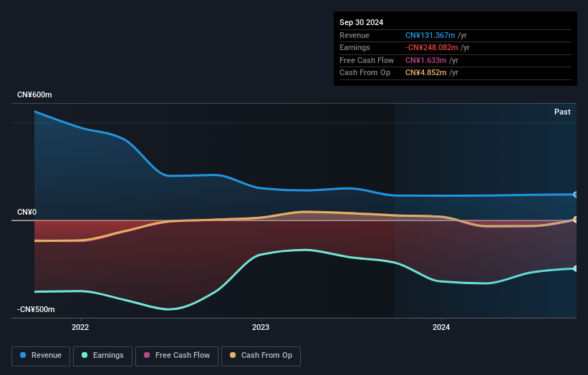Select the CN¥4.852m cash from op value
Image resolution: width=588 pixels, height=375 pixels.
tap(426, 73)
